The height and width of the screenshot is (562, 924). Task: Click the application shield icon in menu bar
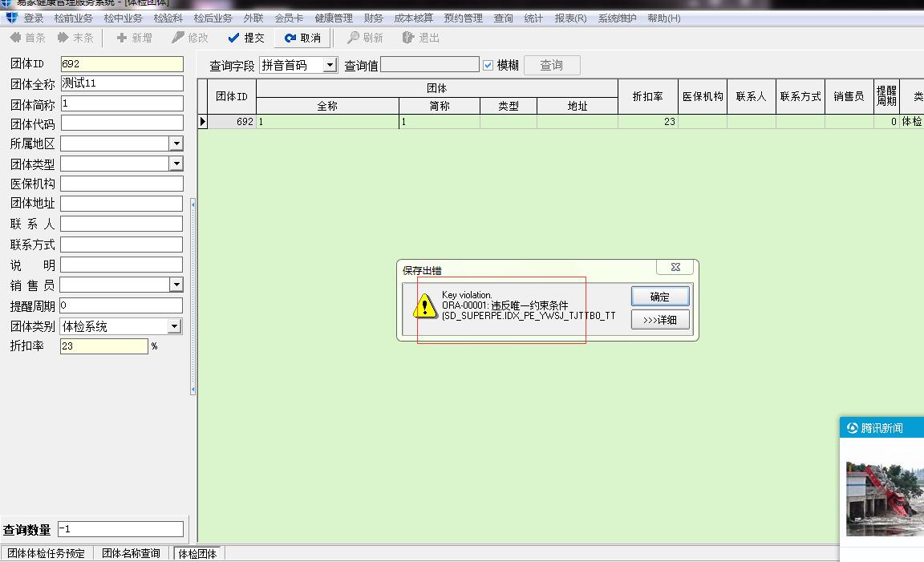coord(11,18)
